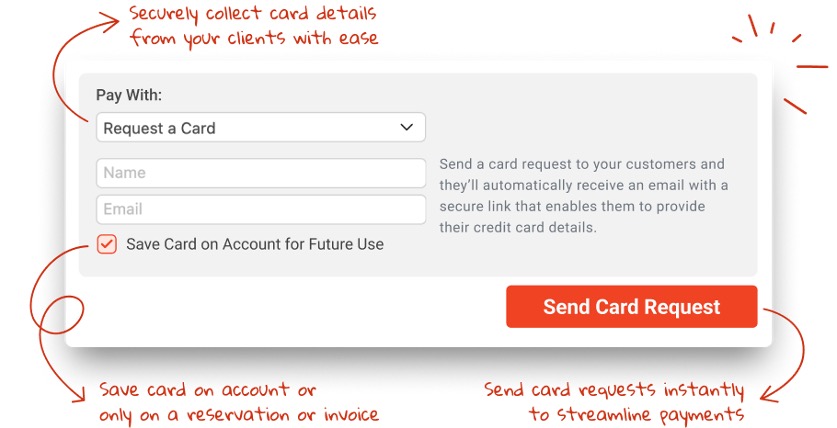Click into the Name input field
The width and height of the screenshot is (837, 428).
pyautogui.click(x=260, y=173)
